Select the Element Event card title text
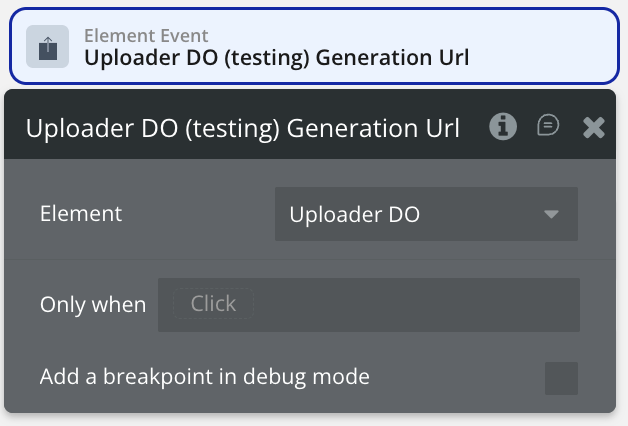The width and height of the screenshot is (628, 426). pos(276,57)
